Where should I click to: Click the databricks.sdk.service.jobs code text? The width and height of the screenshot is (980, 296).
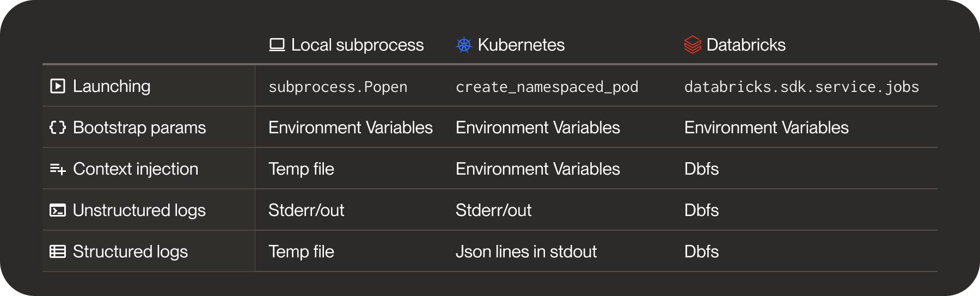point(802,87)
